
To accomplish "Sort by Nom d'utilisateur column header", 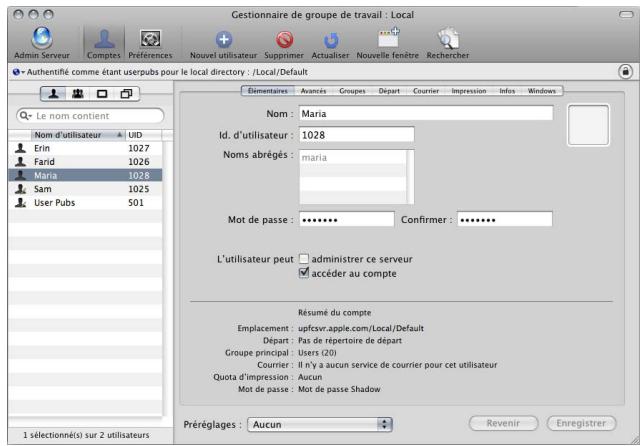I will coord(78,135).
